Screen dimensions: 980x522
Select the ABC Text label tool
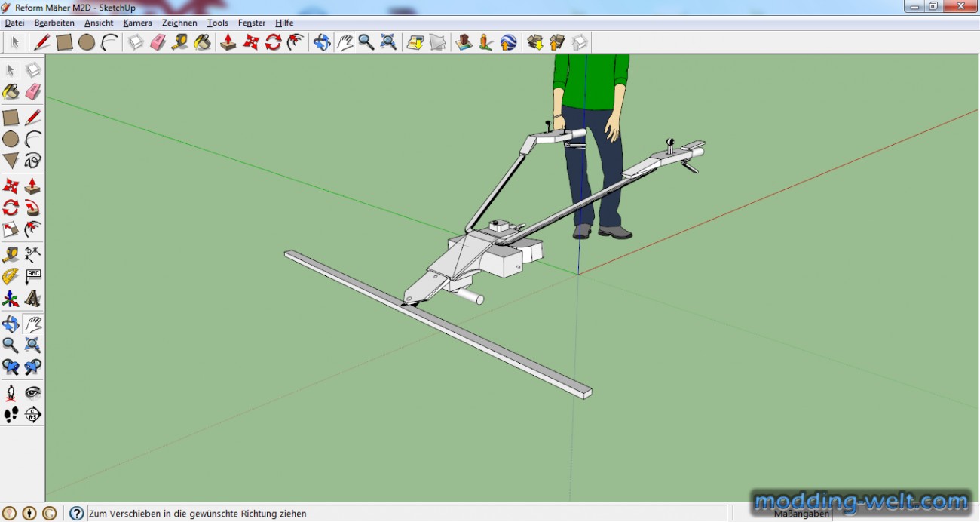pyautogui.click(x=32, y=276)
